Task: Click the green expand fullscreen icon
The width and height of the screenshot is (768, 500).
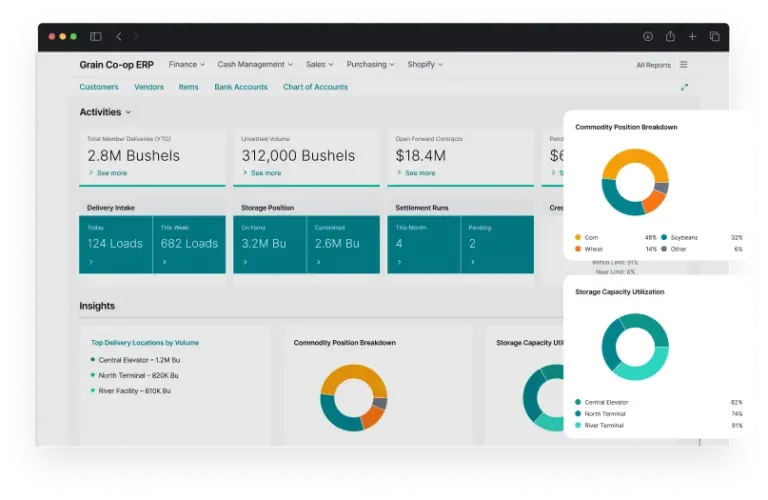Action: (x=684, y=88)
